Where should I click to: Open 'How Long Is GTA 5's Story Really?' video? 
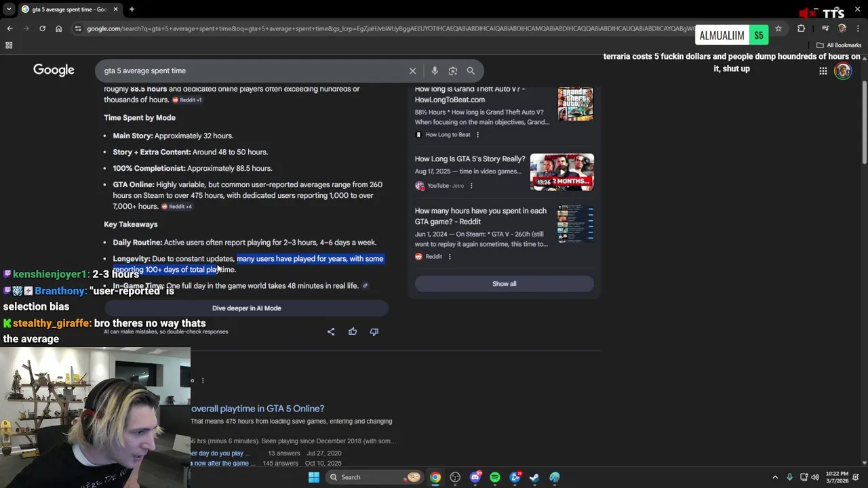[470, 159]
